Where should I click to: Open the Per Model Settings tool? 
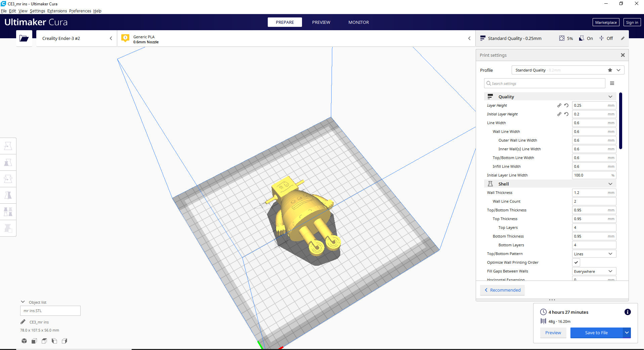coord(8,212)
